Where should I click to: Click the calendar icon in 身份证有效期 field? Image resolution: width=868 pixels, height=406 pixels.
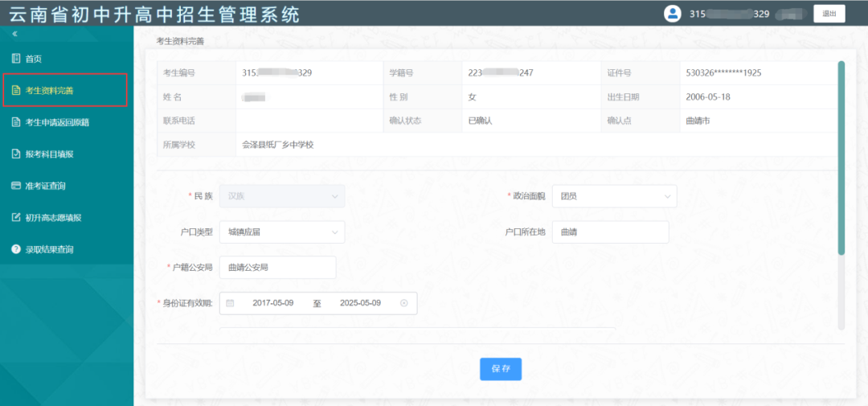[x=231, y=303]
